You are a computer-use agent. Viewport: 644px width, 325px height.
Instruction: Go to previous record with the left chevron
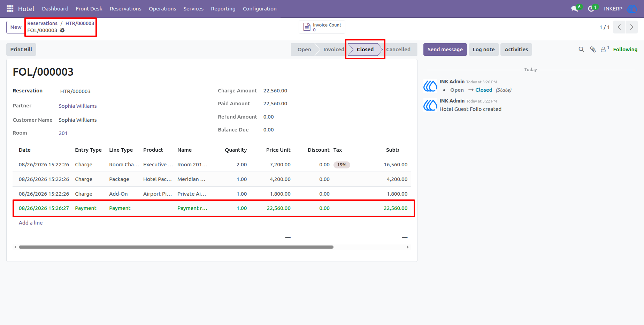pyautogui.click(x=619, y=27)
